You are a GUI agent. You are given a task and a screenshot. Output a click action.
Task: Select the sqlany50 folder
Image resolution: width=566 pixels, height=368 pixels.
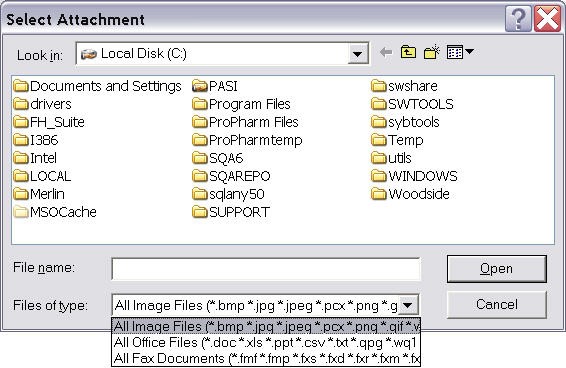(x=228, y=194)
